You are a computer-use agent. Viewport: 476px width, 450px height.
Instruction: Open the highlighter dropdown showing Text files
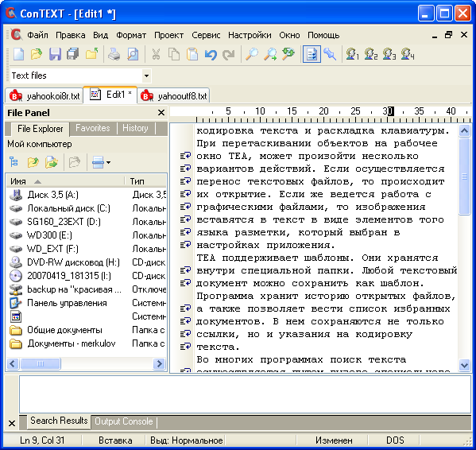click(146, 76)
